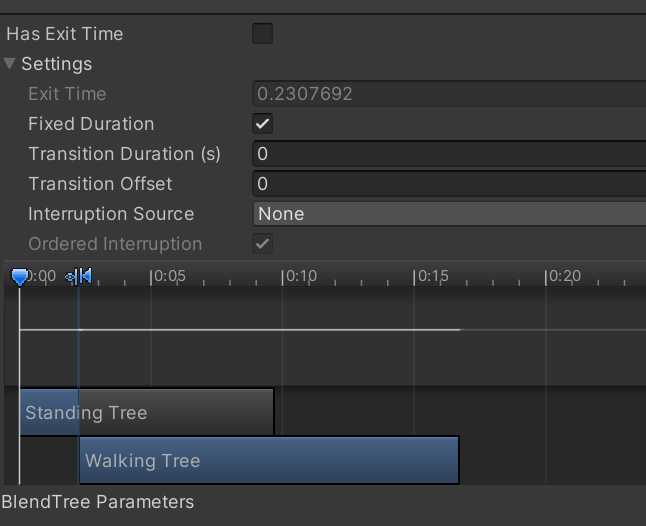Click the Interruption Source label
This screenshot has height=526, width=646.
111,214
